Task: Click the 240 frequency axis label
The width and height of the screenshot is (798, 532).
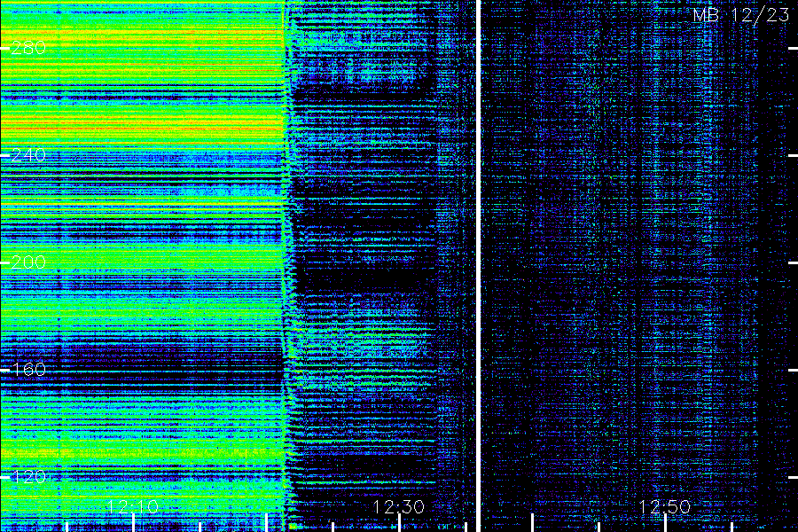Action: pyautogui.click(x=28, y=155)
